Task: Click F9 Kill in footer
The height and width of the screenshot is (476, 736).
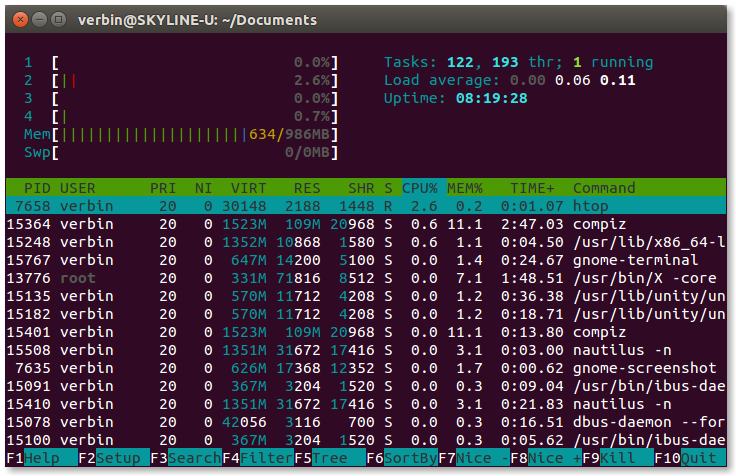Action: (x=618, y=458)
